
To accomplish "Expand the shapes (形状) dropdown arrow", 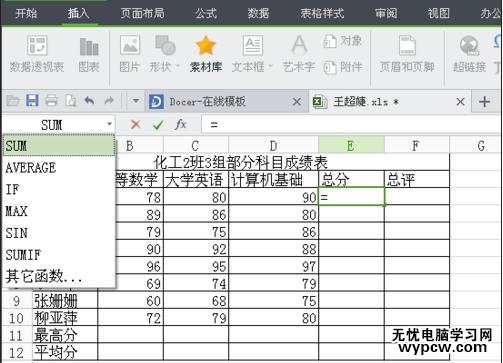I will (177, 67).
